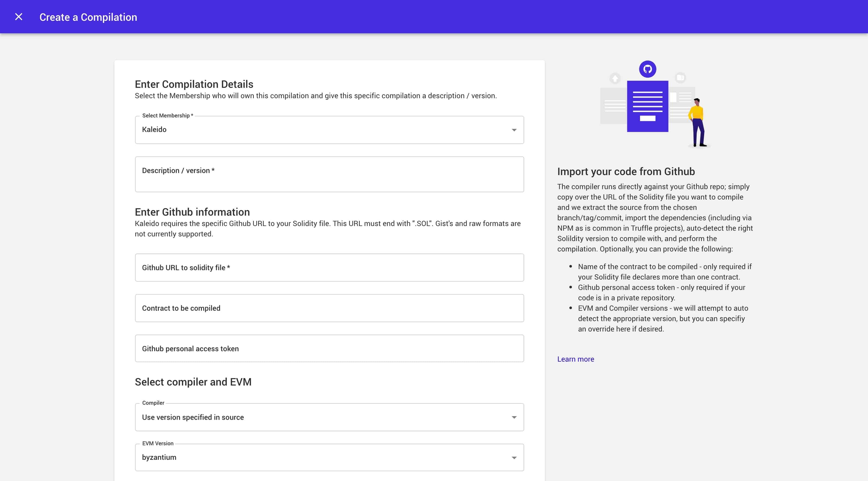Click the Description / version field

(x=329, y=174)
